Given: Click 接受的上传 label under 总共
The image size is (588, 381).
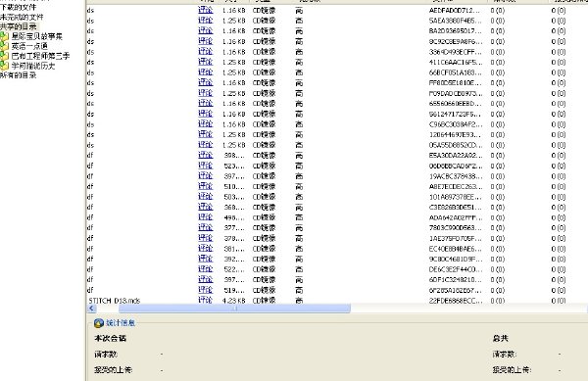Looking at the screenshot, I should click(512, 370).
